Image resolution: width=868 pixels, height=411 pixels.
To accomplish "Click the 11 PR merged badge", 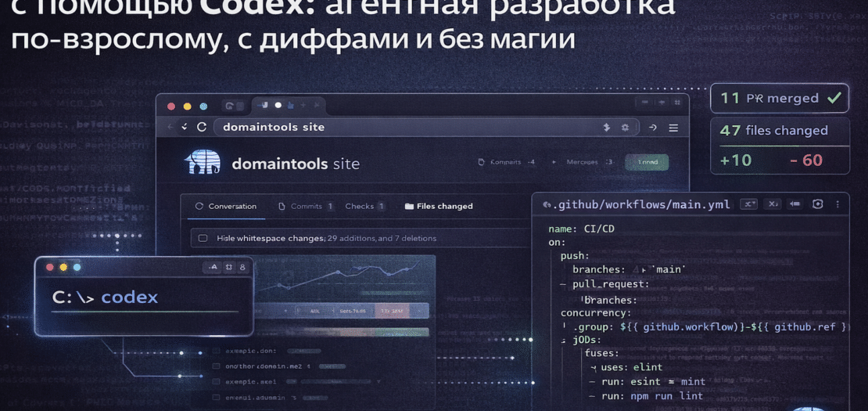I will pos(780,99).
